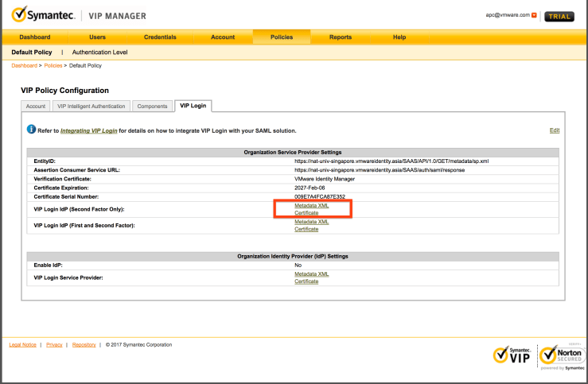Click the TRIAL badge button
The height and width of the screenshot is (384, 588).
coord(559,17)
